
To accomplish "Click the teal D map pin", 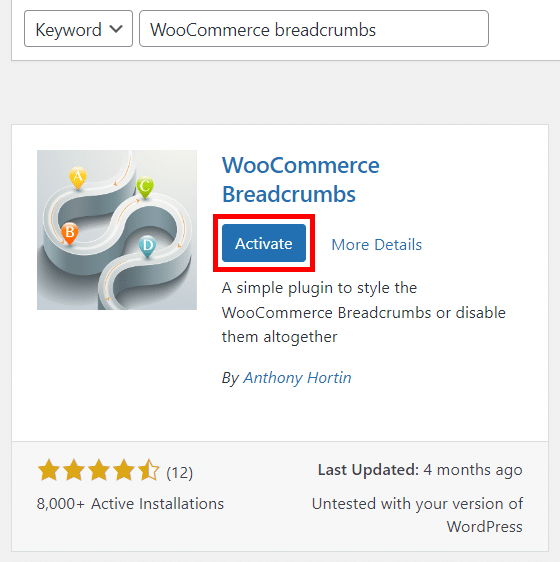I will (147, 246).
